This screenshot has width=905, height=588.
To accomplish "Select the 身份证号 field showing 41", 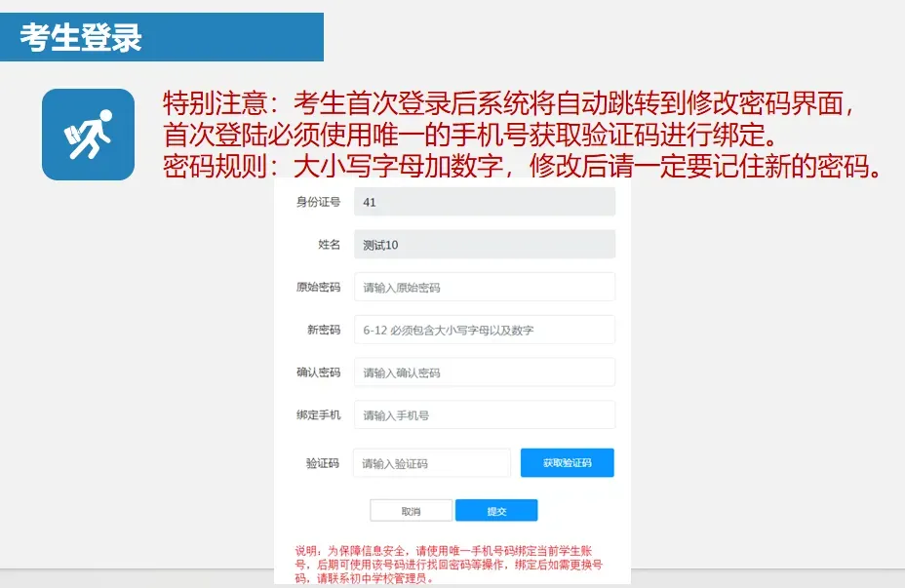I will click(x=485, y=201).
